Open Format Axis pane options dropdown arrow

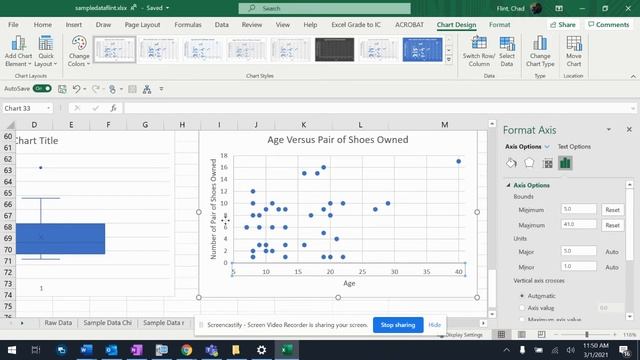coord(609,129)
